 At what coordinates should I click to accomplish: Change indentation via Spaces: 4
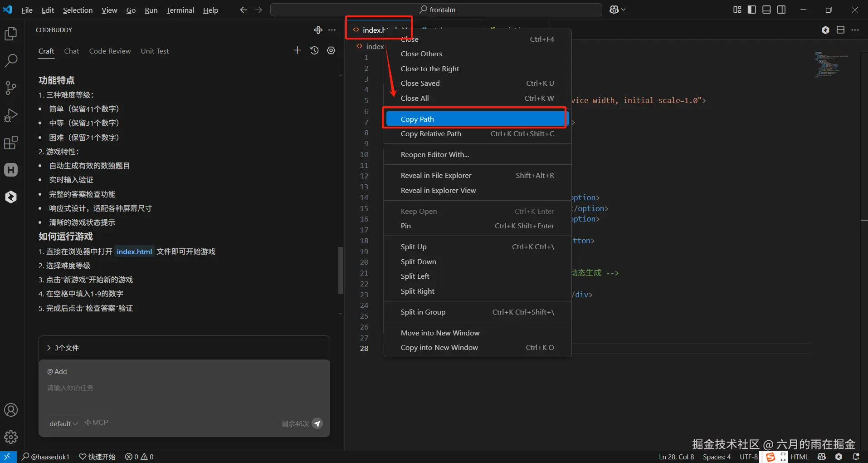coord(717,457)
